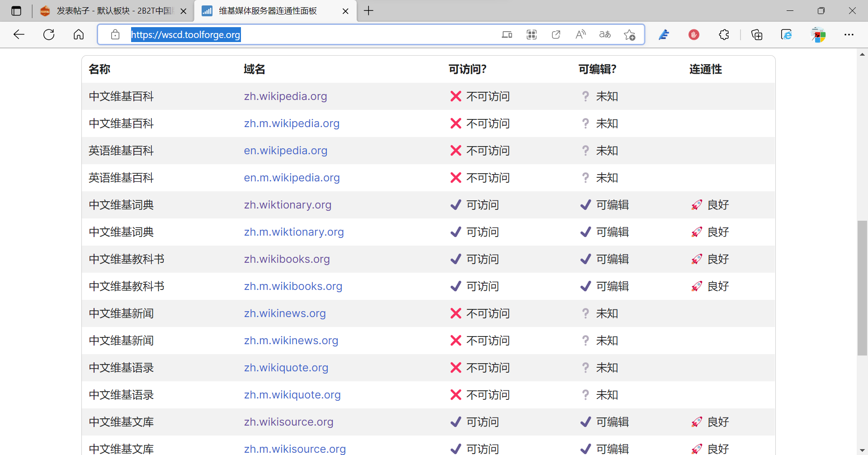The height and width of the screenshot is (455, 868).
Task: Open zh.wikipedia.org link
Action: click(x=285, y=96)
